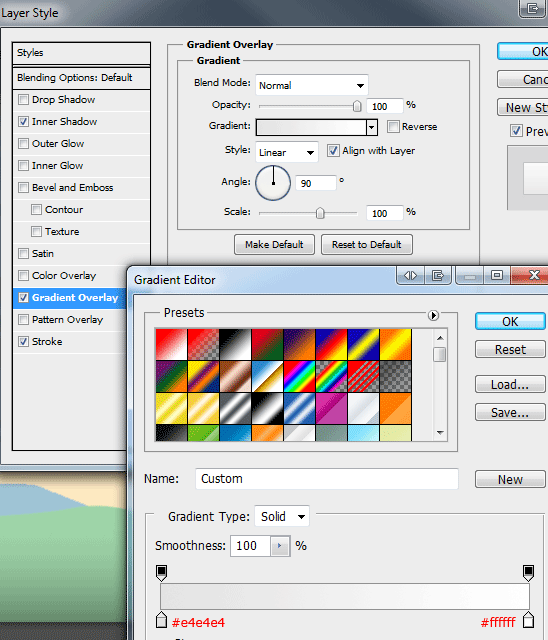The width and height of the screenshot is (548, 640).
Task: Click the Load... button
Action: (510, 384)
